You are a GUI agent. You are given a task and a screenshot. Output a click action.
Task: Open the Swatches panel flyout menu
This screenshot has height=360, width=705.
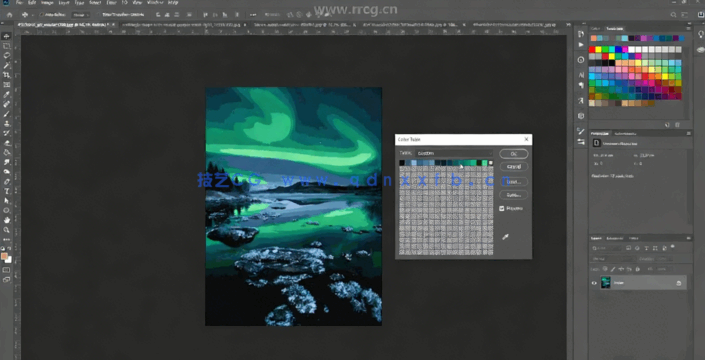(689, 28)
